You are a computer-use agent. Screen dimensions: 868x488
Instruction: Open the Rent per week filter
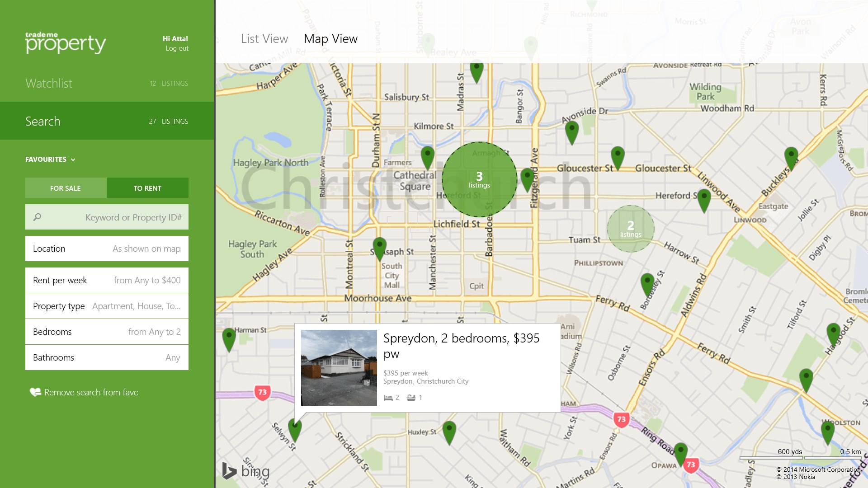click(x=107, y=280)
